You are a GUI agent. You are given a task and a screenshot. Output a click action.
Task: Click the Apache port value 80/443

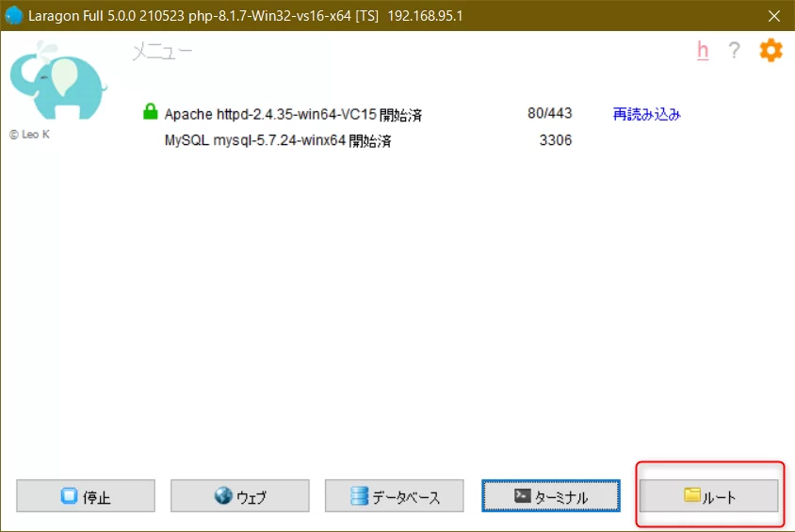point(549,113)
